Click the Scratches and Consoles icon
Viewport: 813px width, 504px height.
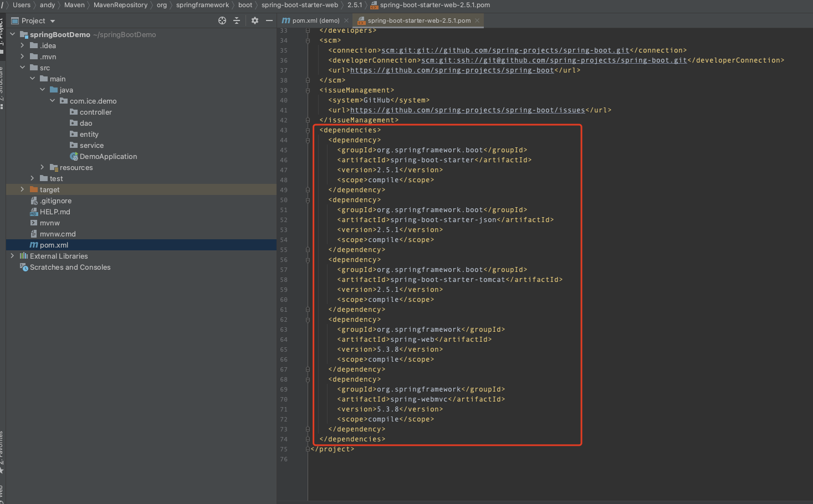pos(24,267)
